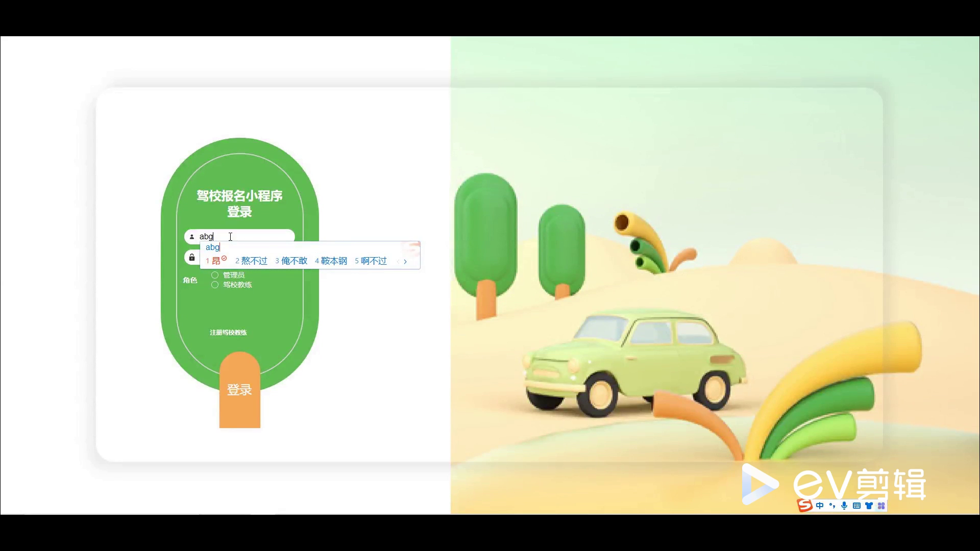Open the 注册驾校教练 registration link

228,333
